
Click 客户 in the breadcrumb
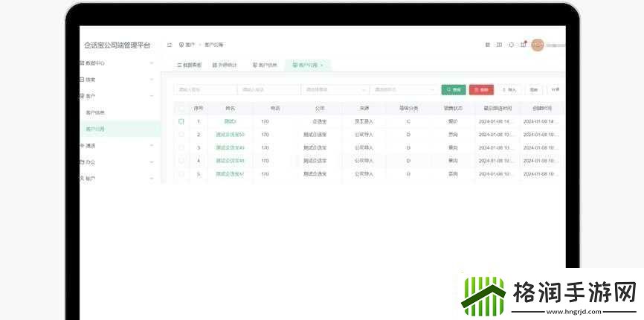pyautogui.click(x=190, y=45)
